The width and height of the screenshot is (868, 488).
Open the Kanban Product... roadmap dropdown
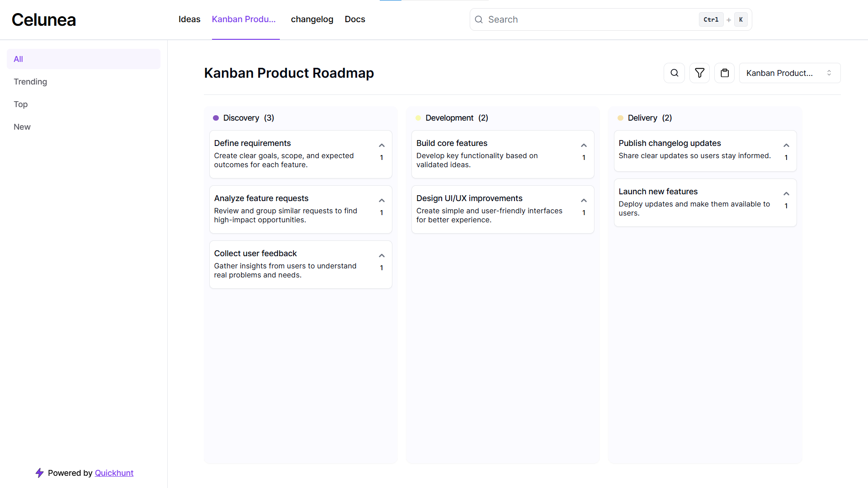[789, 73]
